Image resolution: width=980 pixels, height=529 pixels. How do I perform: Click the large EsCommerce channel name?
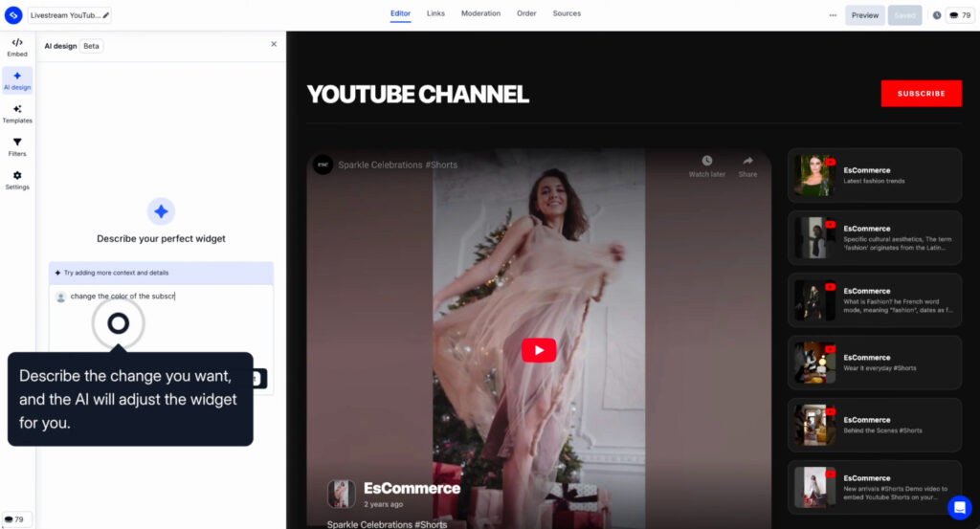point(412,488)
